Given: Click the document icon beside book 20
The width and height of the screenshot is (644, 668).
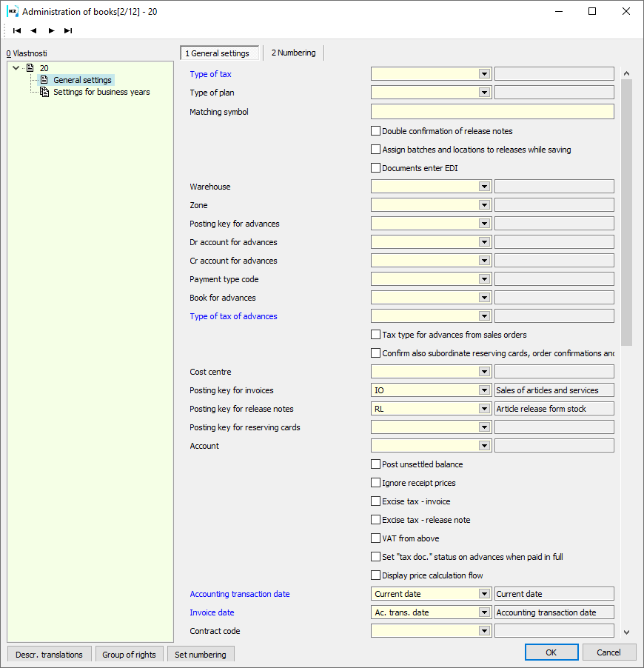Looking at the screenshot, I should click(30, 67).
